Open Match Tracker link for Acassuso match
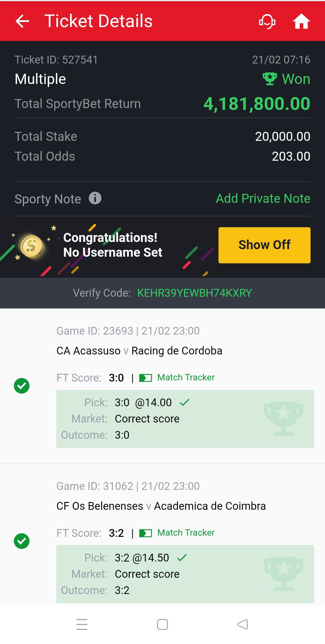 coord(186,377)
